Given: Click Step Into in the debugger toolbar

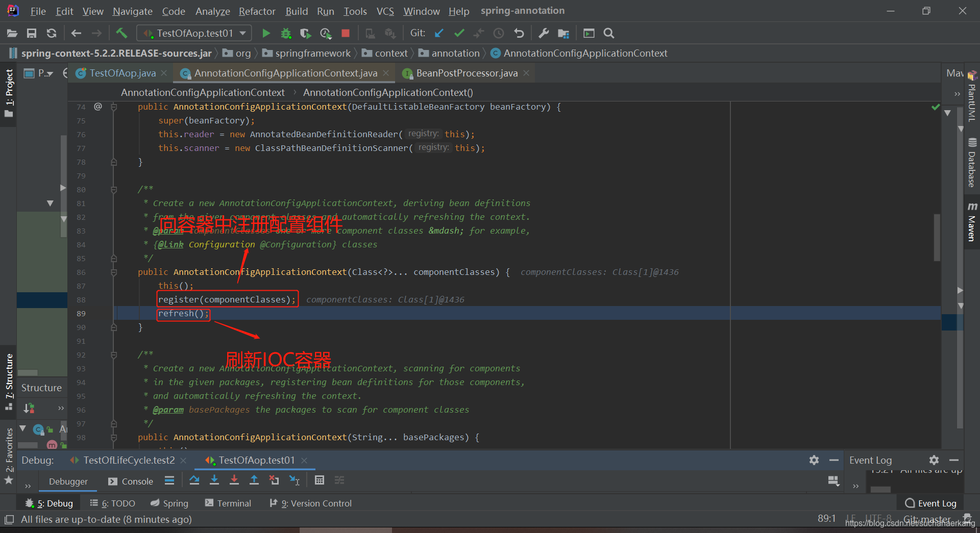Looking at the screenshot, I should pyautogui.click(x=214, y=480).
